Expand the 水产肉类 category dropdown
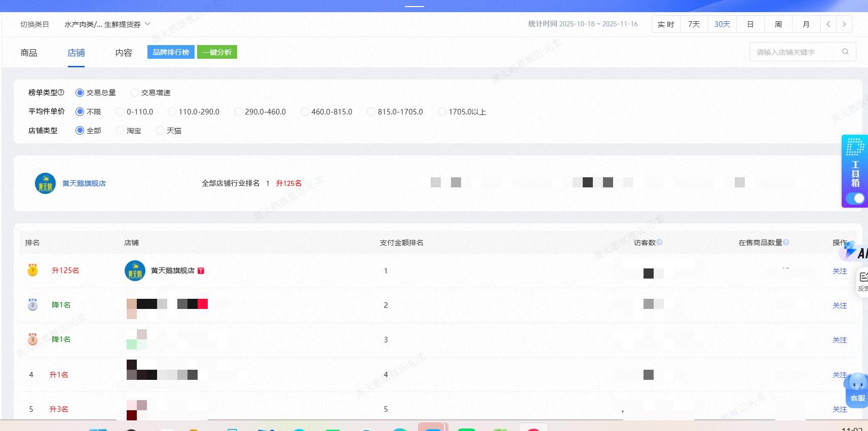 [x=107, y=24]
